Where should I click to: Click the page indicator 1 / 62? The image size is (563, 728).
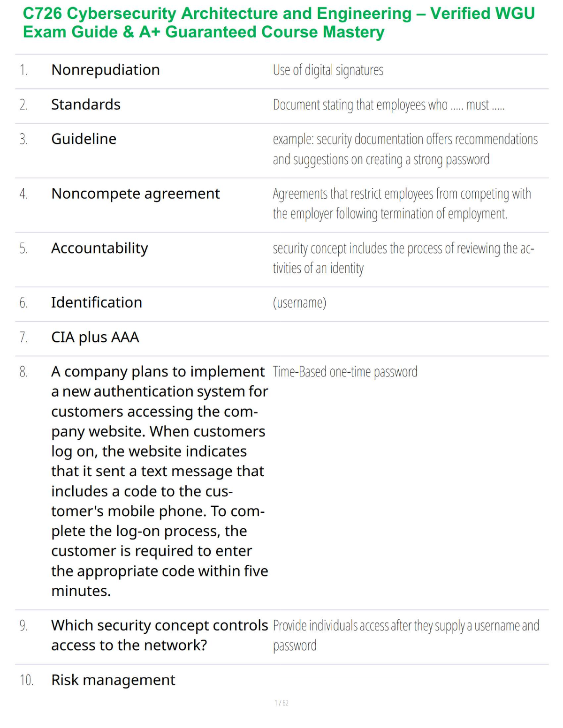281,703
